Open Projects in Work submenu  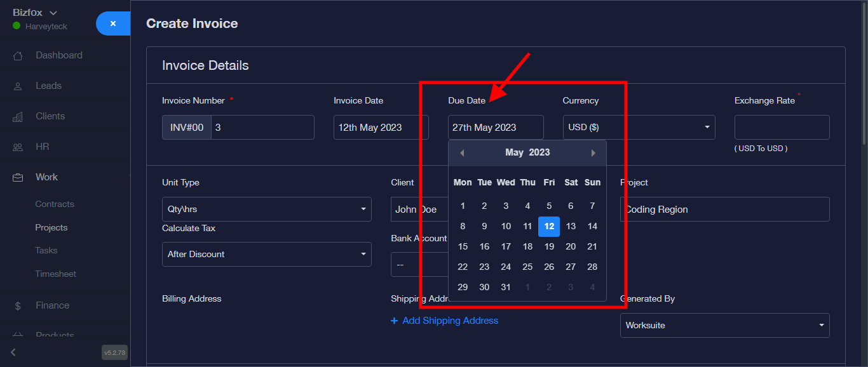pyautogui.click(x=51, y=227)
